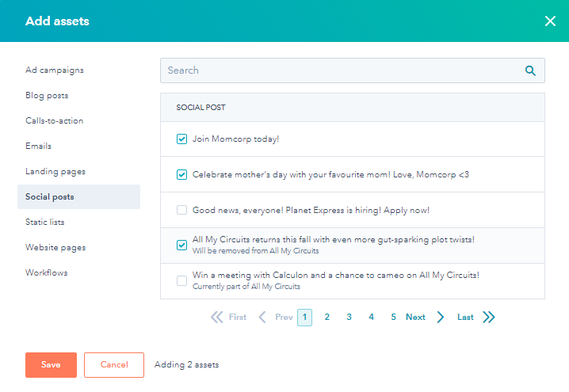The height and width of the screenshot is (392, 569).
Task: Uncheck the Join Momcorp today! post
Action: pyautogui.click(x=181, y=139)
